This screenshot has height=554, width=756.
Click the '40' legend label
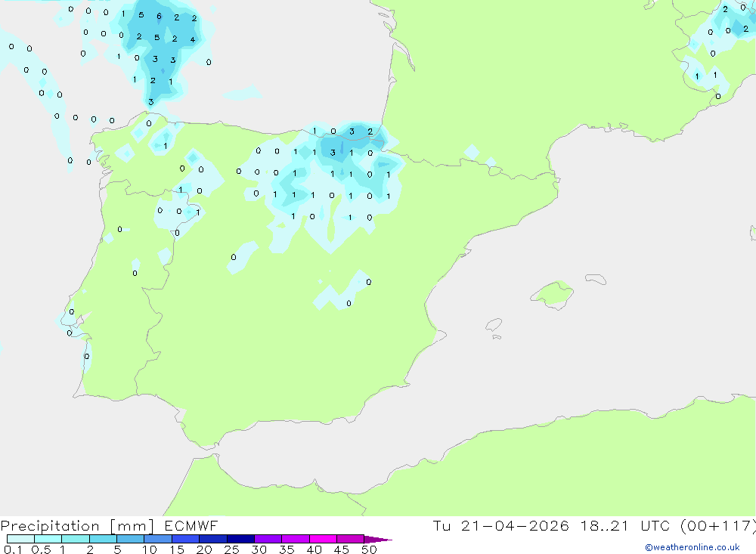[314, 549]
